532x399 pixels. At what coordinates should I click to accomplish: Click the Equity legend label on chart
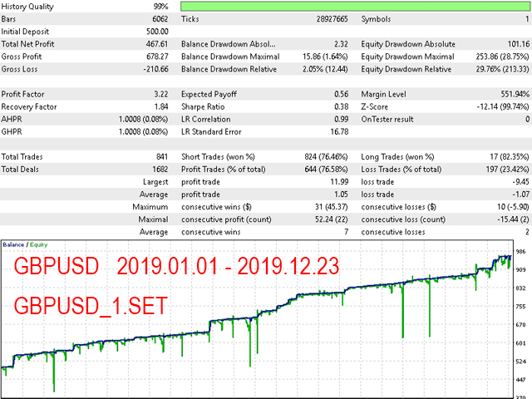39,244
